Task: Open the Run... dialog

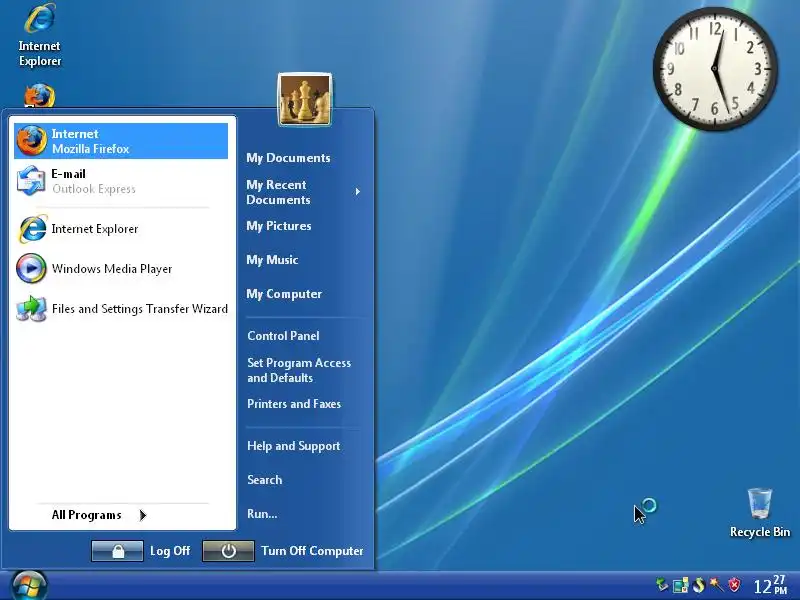Action: pos(262,514)
